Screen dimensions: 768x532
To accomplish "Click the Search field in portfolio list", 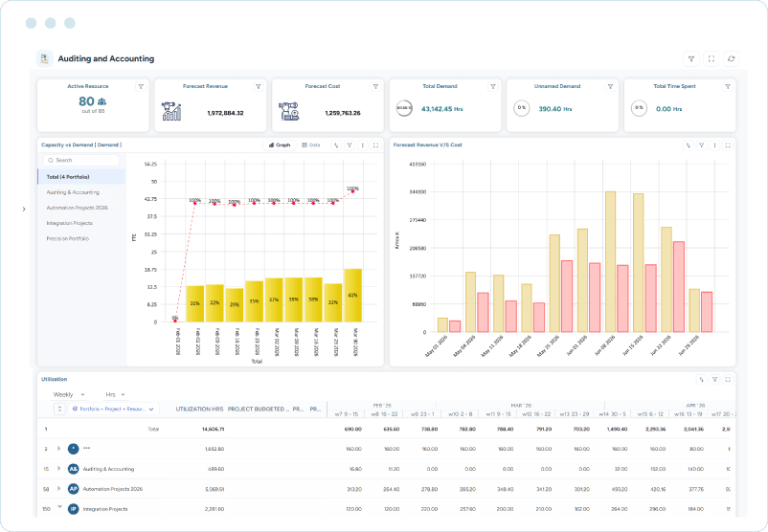I will [81, 161].
